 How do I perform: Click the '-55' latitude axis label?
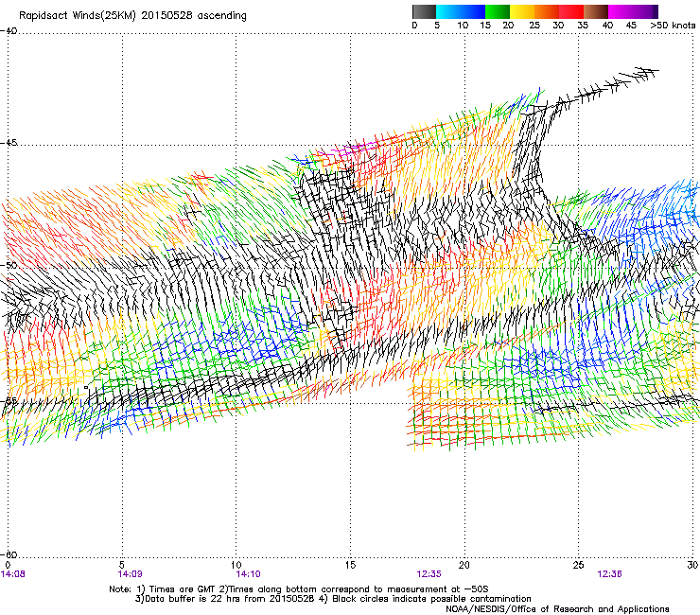[x=9, y=400]
